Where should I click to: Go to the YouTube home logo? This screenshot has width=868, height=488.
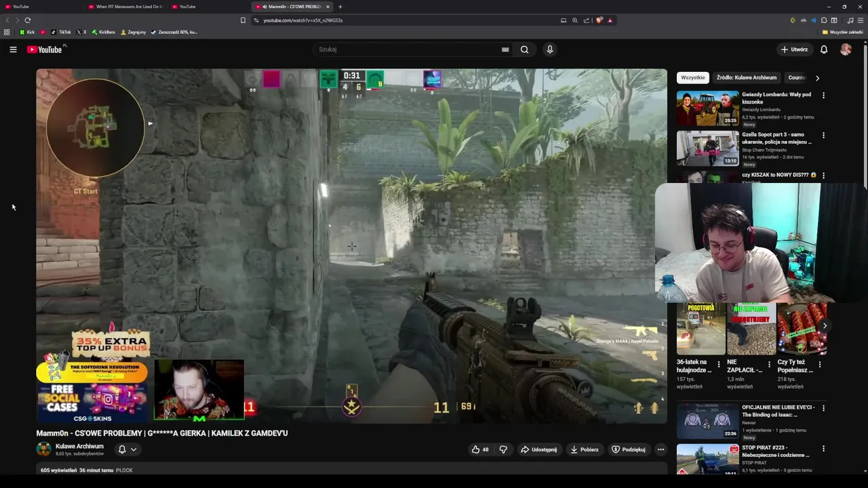[44, 49]
